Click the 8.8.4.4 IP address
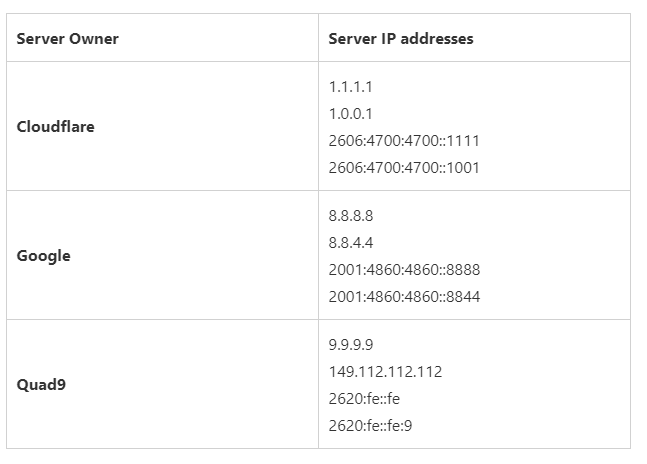The image size is (647, 464). (351, 243)
